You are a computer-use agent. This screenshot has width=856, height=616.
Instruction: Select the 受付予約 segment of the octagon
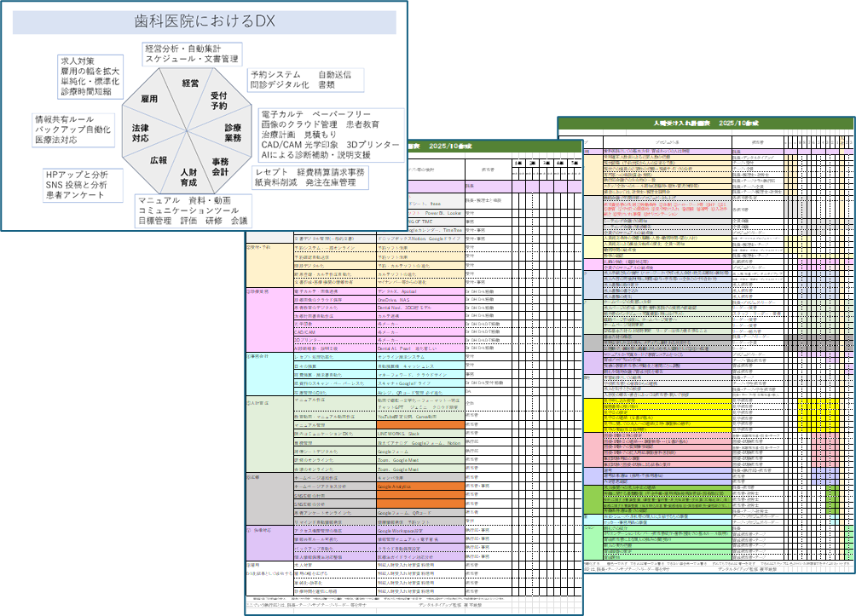[x=218, y=101]
